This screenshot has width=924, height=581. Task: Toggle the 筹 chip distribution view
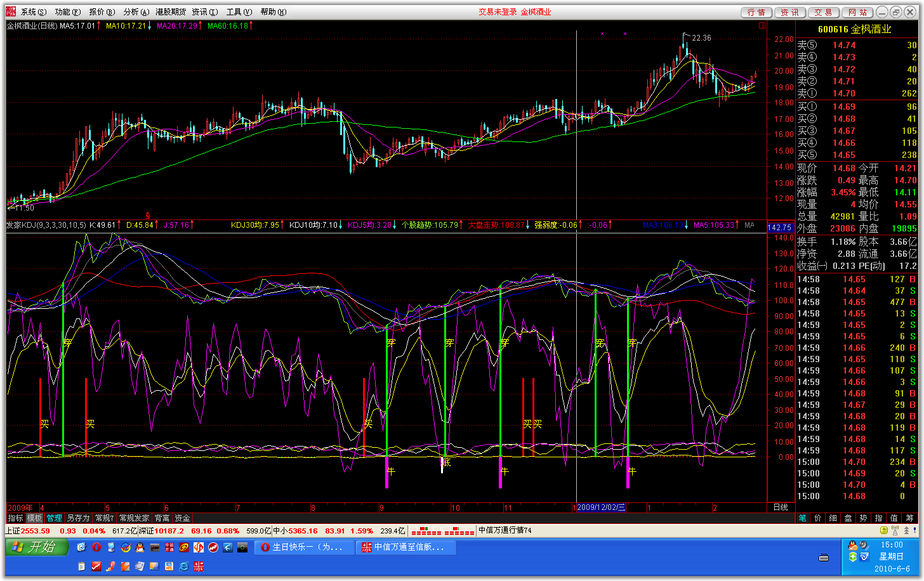pyautogui.click(x=909, y=518)
